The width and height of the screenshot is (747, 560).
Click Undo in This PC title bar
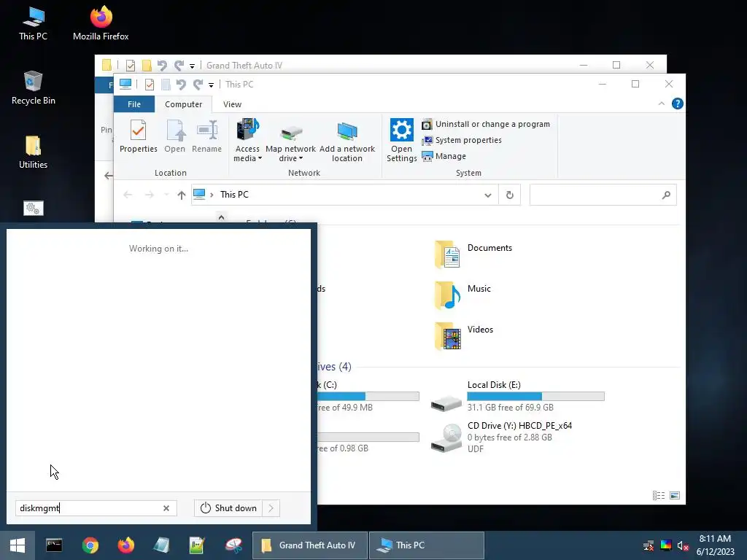181,85
